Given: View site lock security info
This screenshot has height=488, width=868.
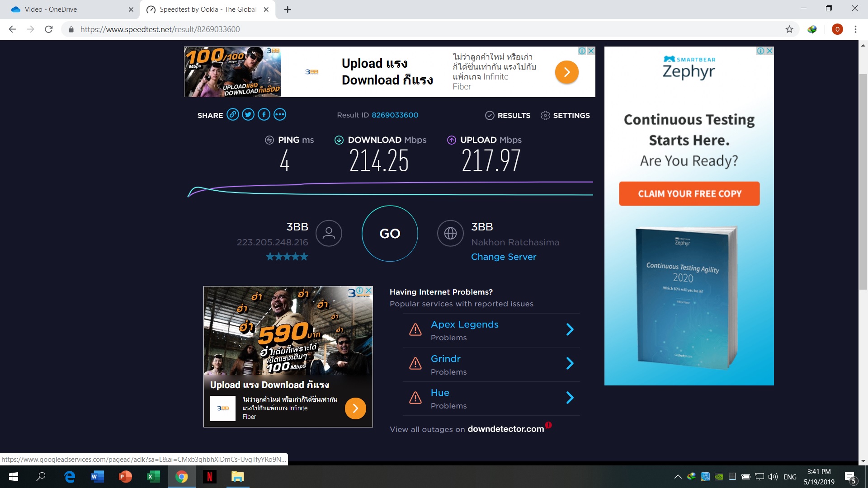Looking at the screenshot, I should pyautogui.click(x=71, y=29).
